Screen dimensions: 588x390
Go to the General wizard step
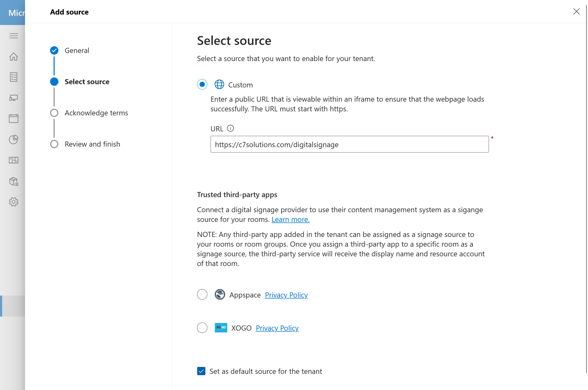[x=77, y=50]
